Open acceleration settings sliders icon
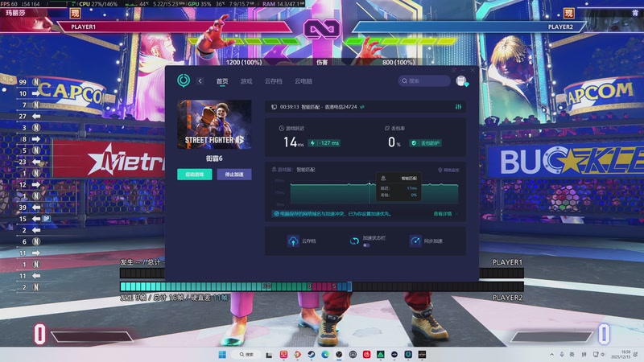This screenshot has height=362, width=644. [458, 107]
